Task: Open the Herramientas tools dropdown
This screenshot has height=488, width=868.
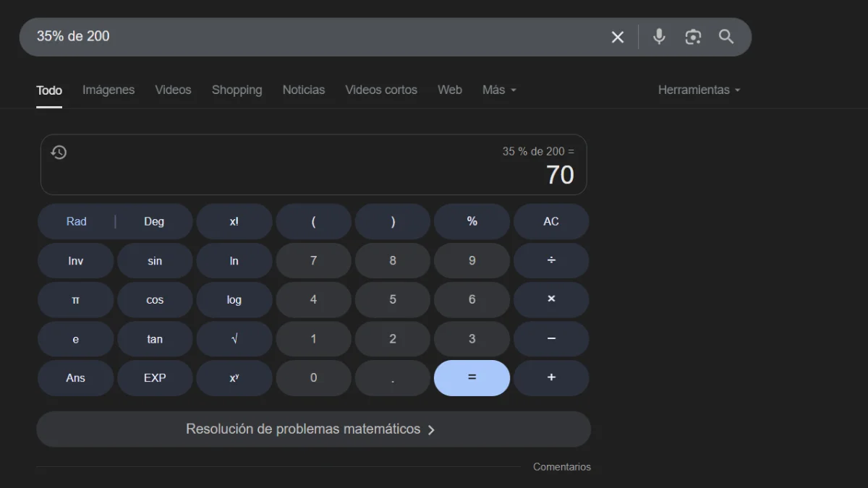Action: point(699,90)
